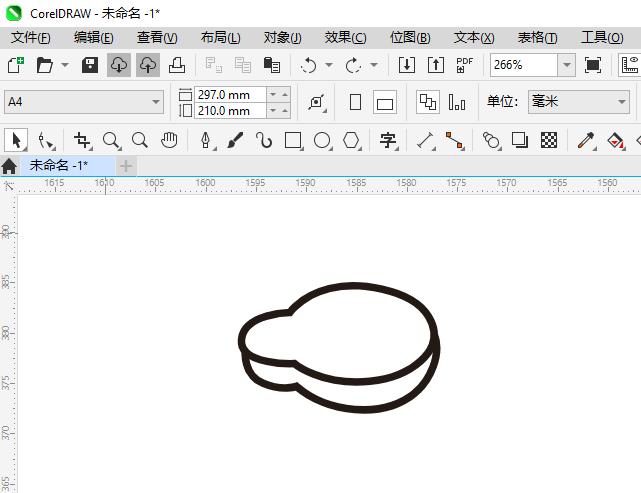Open the 表格(T) menu

pos(537,38)
